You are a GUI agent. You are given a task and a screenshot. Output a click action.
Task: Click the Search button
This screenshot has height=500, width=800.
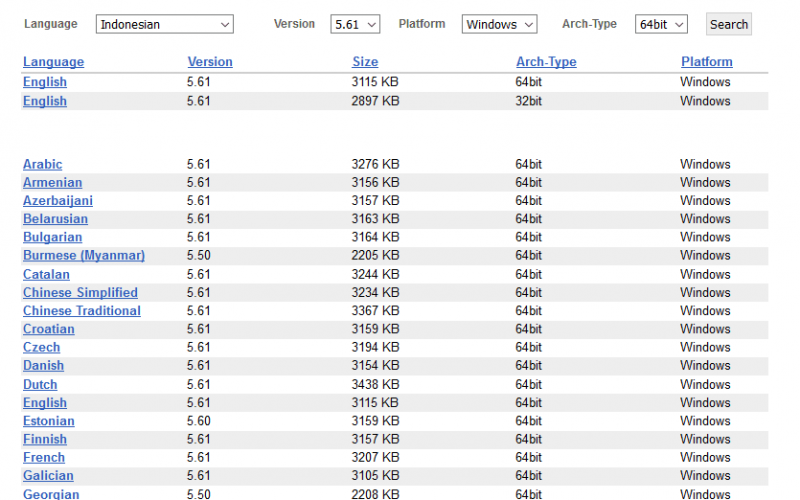pos(729,24)
